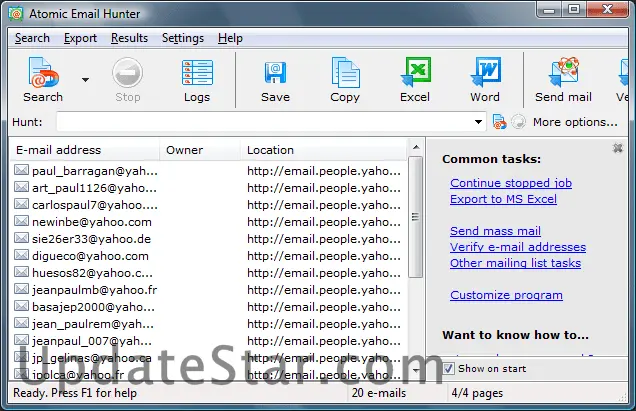Sort by Location column header
Image resolution: width=636 pixels, height=411 pixels.
point(324,150)
